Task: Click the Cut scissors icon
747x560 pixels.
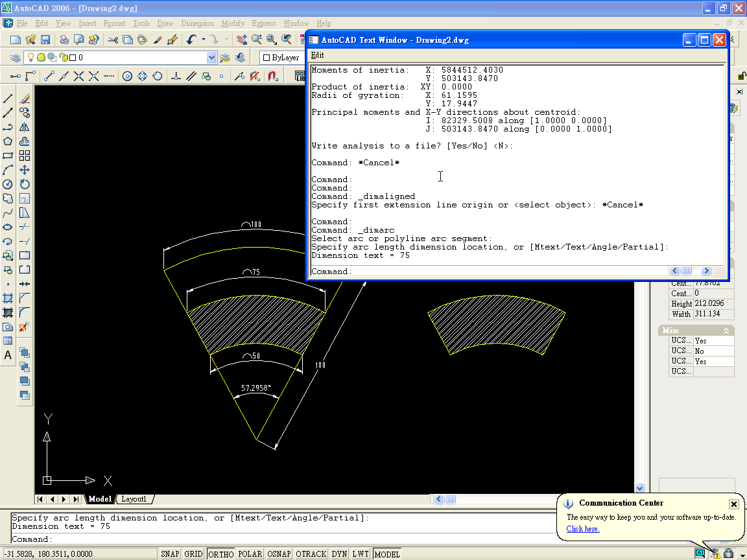Action: [113, 40]
